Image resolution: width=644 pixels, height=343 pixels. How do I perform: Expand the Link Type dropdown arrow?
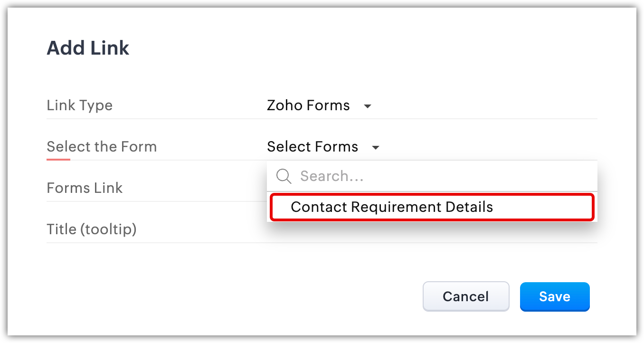click(367, 106)
